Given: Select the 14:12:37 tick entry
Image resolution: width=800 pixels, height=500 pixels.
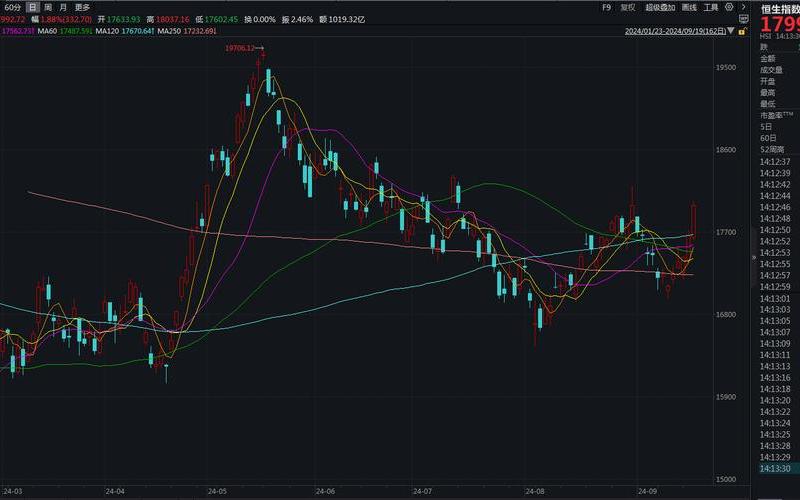Looking at the screenshot, I should tap(774, 162).
